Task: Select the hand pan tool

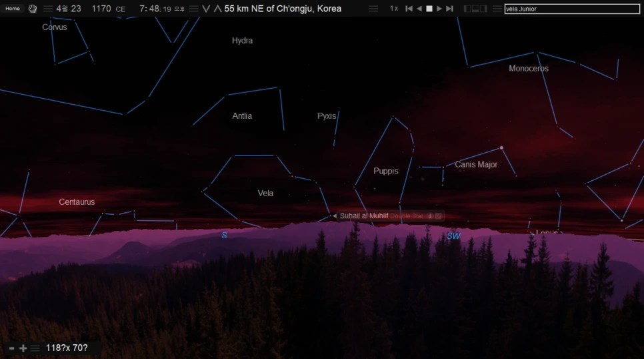Action: (x=33, y=9)
